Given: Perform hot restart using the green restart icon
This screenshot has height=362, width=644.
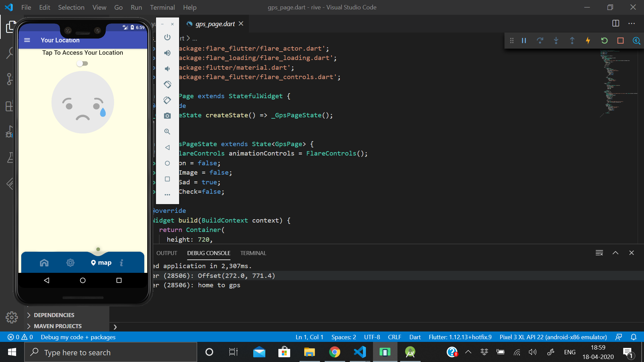Looking at the screenshot, I should point(604,40).
